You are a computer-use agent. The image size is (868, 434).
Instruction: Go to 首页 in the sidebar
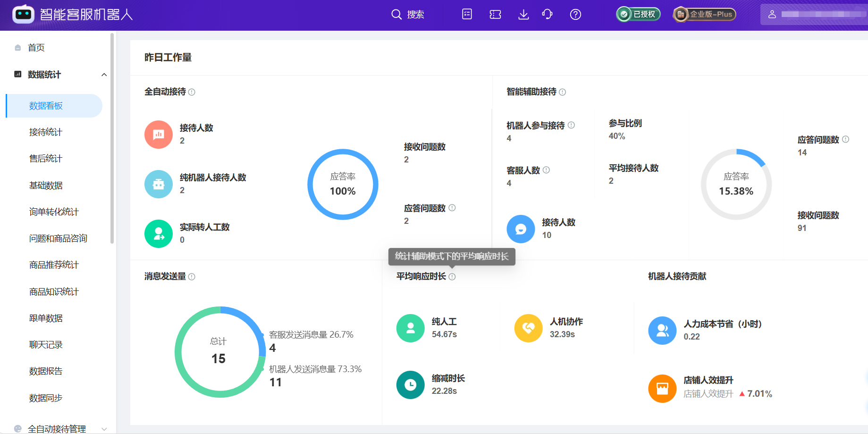[36, 48]
